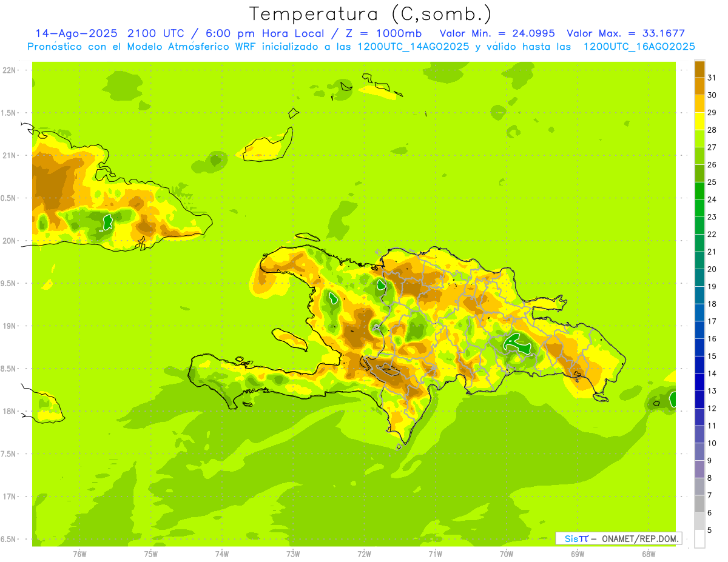Click the "21N" latitude label
This screenshot has width=728, height=562.
click(x=10, y=156)
